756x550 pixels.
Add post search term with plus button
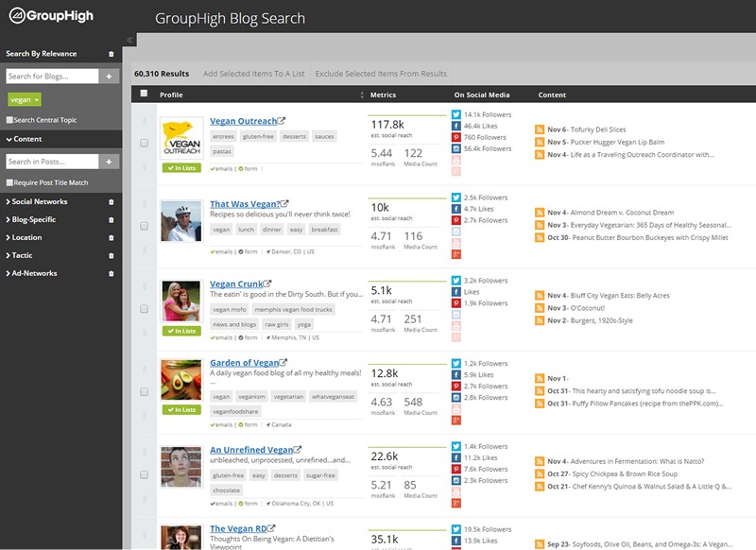click(x=109, y=162)
